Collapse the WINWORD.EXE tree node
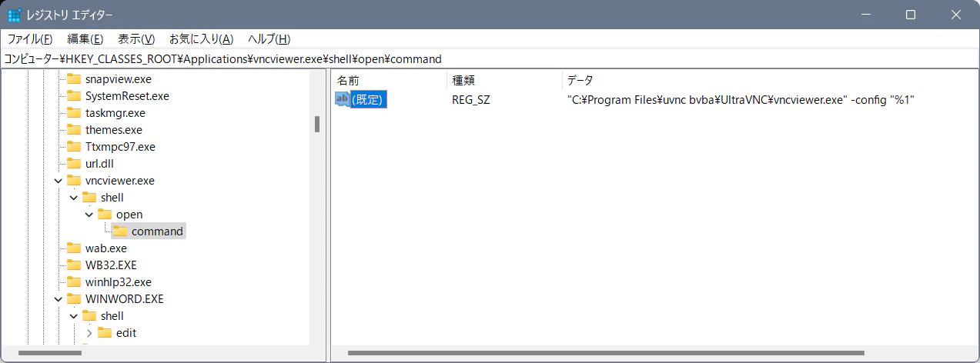Image resolution: width=980 pixels, height=363 pixels. pos(59,299)
